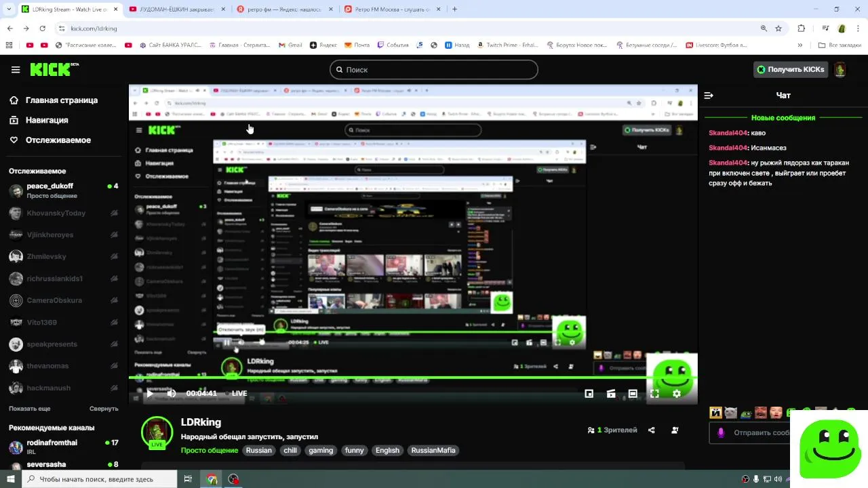Select the Zhmilevsky channel
The image size is (868, 488).
[x=64, y=257]
